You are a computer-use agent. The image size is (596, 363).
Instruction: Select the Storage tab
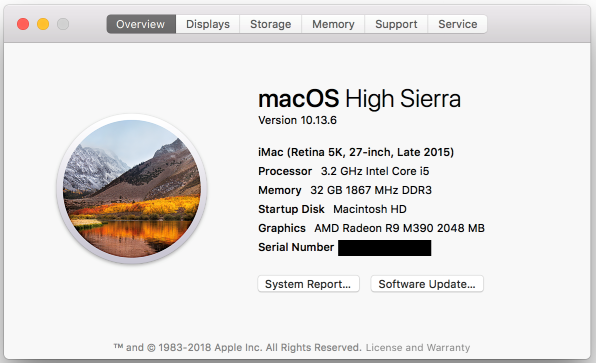(270, 24)
